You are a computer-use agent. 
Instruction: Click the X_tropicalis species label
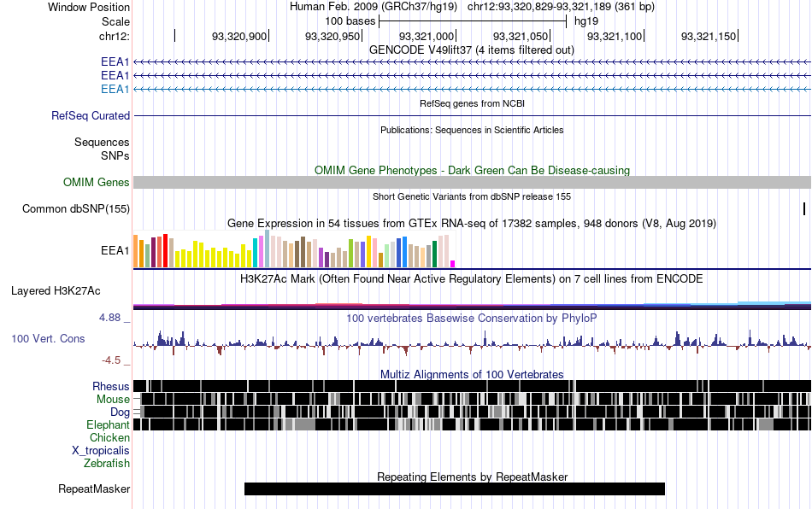101,450
